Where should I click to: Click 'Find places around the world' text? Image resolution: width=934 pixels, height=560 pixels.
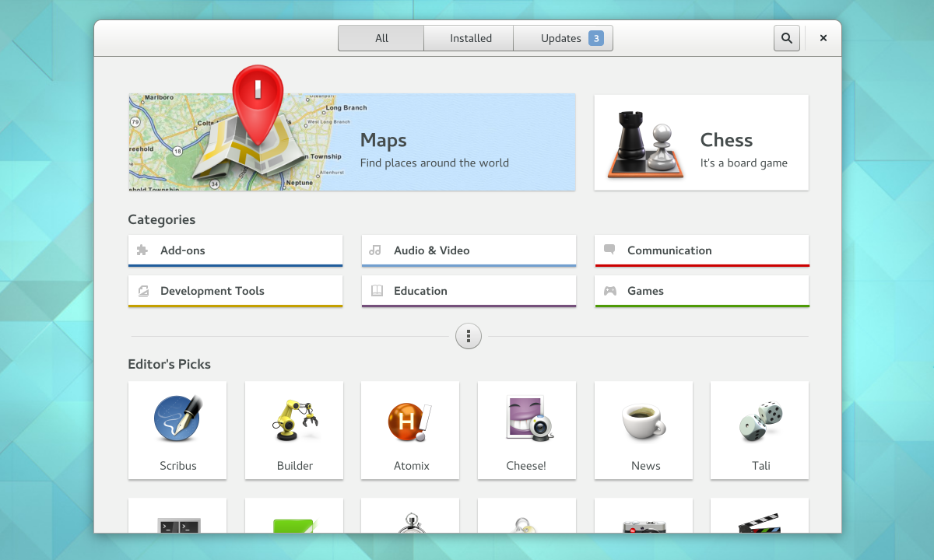tap(434, 163)
